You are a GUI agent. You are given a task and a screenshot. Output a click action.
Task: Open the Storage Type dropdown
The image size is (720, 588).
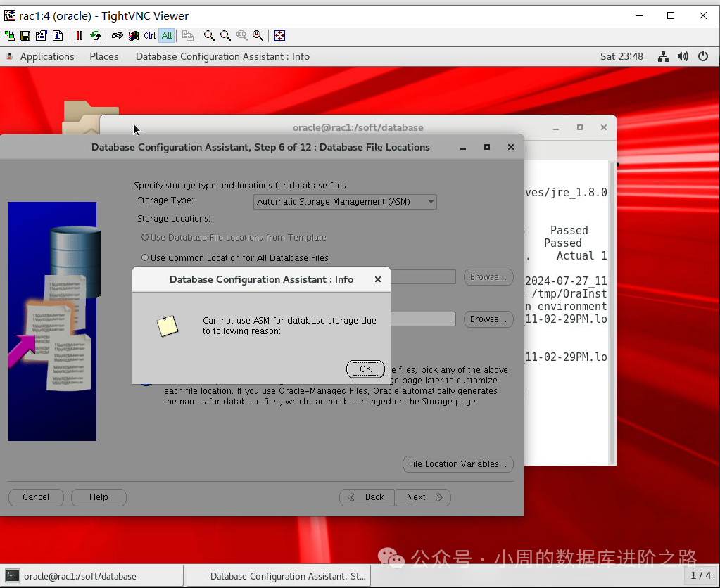(345, 201)
